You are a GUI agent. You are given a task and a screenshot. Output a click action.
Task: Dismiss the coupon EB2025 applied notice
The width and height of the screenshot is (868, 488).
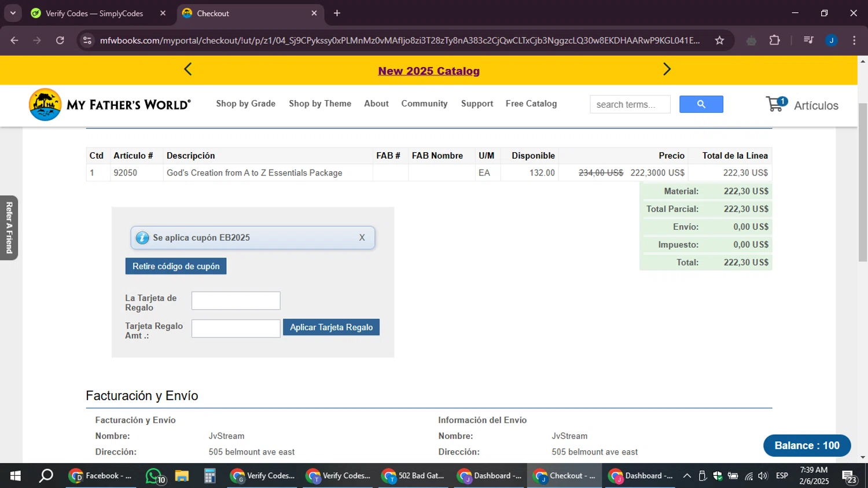362,238
